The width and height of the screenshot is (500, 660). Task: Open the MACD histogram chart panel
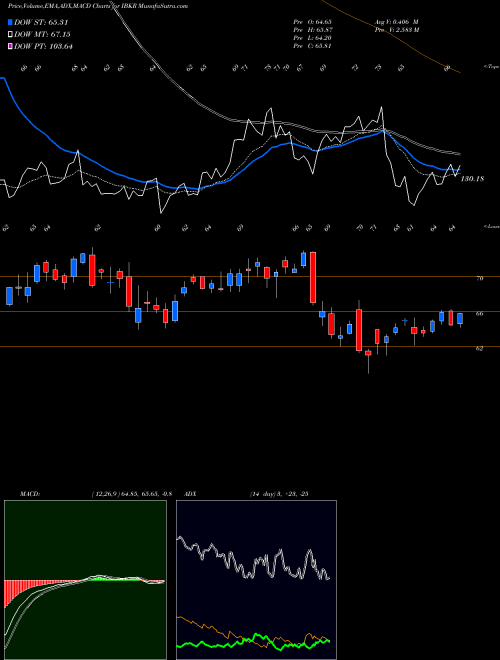click(85, 580)
